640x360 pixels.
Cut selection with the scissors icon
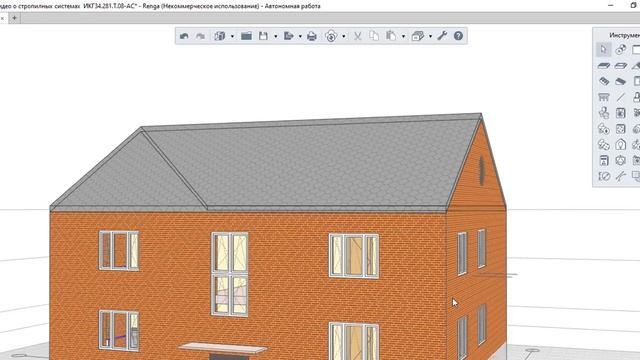point(358,36)
